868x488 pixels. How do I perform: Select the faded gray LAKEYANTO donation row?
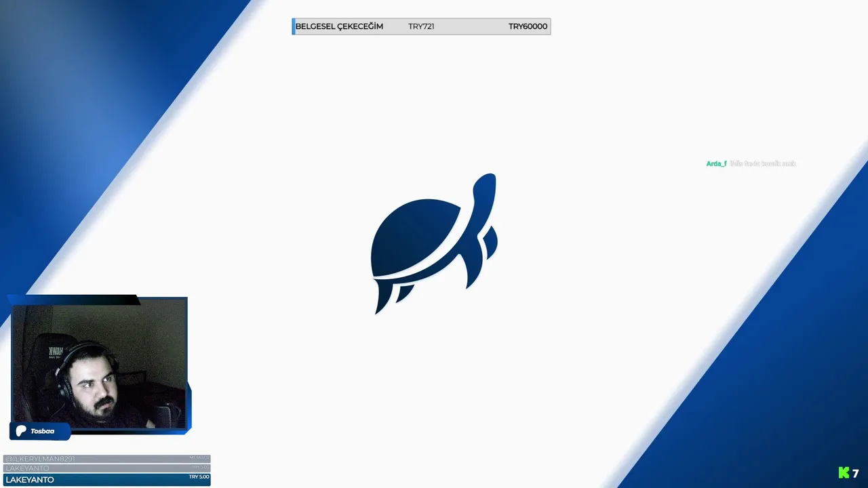click(x=107, y=468)
